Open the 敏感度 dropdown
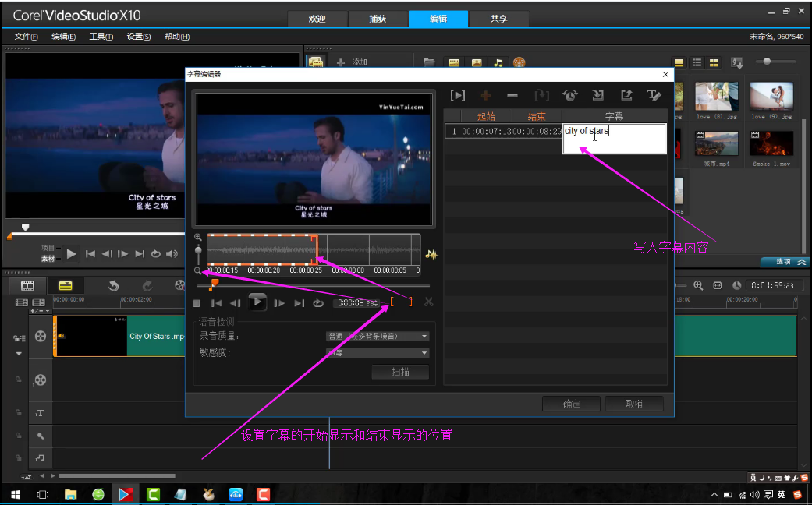 click(x=378, y=353)
